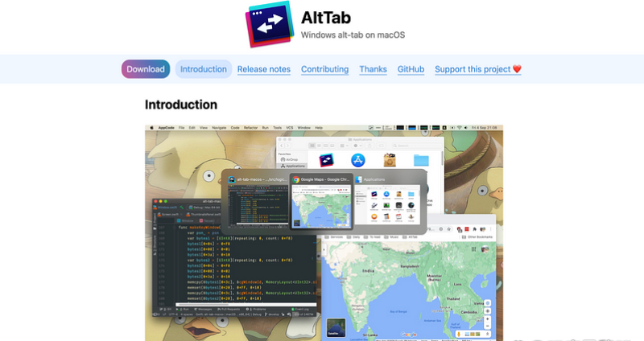Viewport: 644px width, 341px height.
Task: Select AirDrop in the Finder sidebar
Action: click(289, 159)
